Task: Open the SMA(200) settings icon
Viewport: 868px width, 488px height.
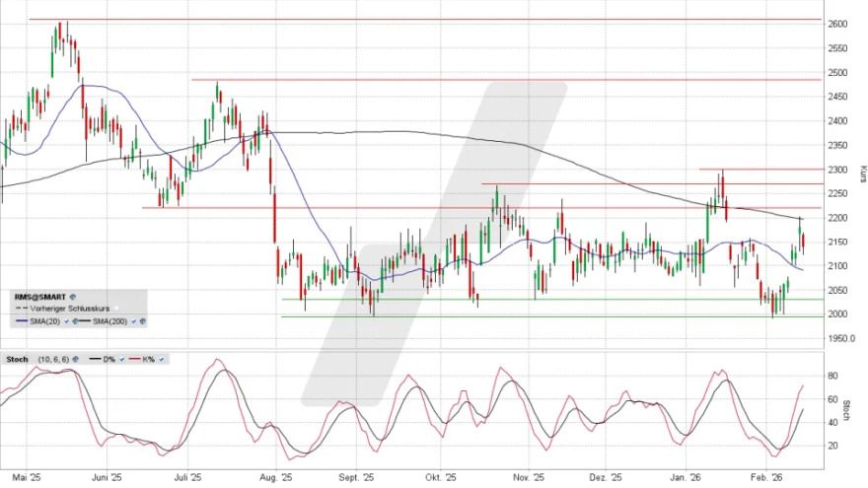Action: 142,320
